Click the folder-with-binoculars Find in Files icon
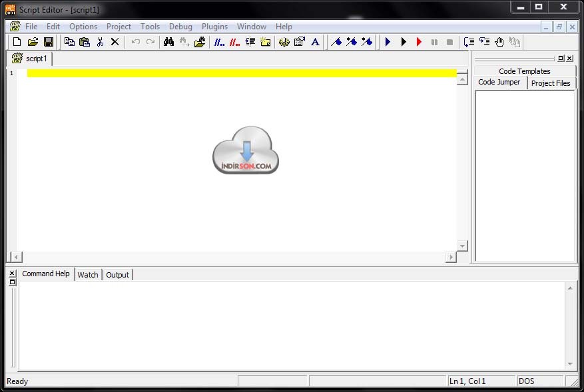This screenshot has width=584, height=392. [x=200, y=42]
